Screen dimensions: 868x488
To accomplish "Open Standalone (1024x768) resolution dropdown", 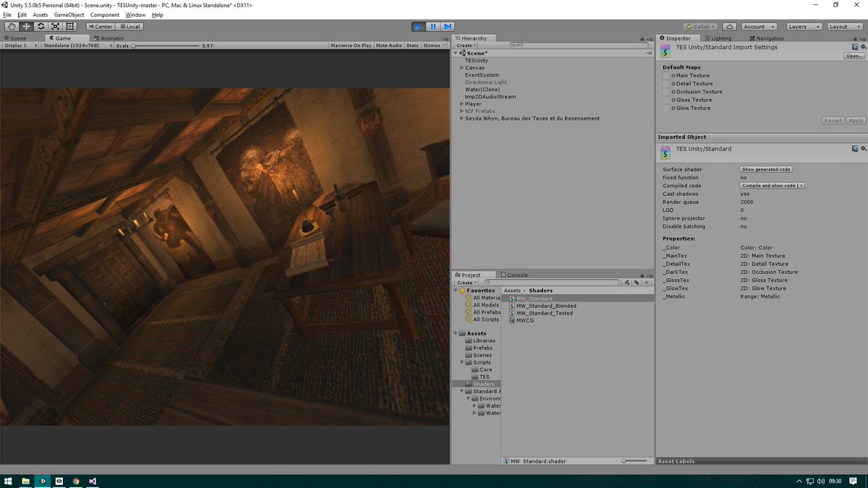I will (x=77, y=46).
